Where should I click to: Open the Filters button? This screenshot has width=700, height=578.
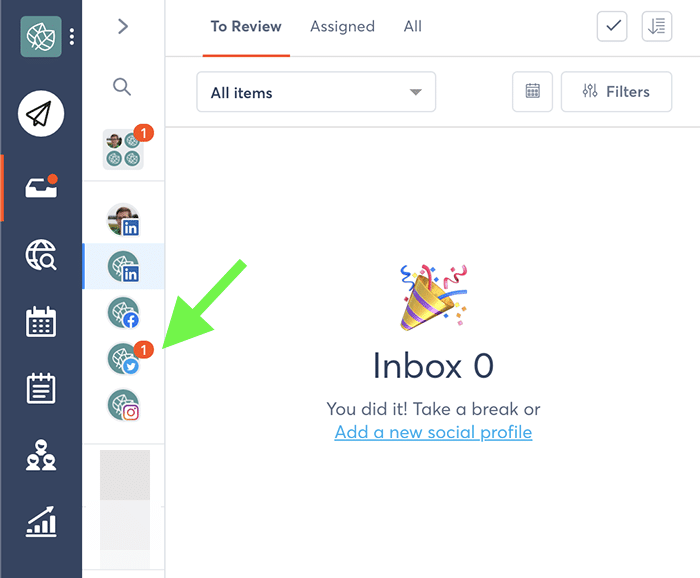click(x=616, y=91)
